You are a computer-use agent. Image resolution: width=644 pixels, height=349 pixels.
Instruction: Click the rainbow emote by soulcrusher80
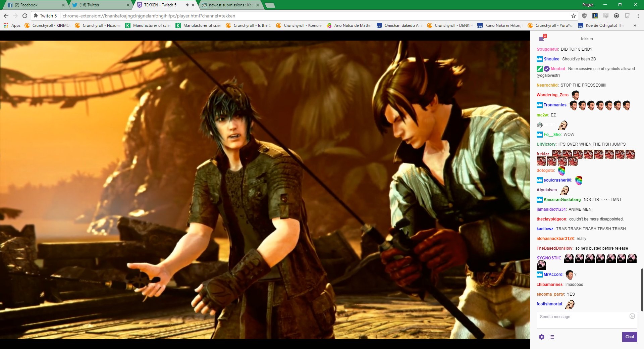click(x=579, y=181)
